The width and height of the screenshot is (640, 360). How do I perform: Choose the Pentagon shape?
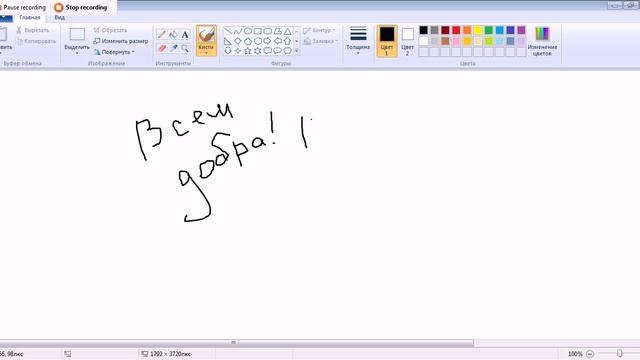[x=248, y=41]
